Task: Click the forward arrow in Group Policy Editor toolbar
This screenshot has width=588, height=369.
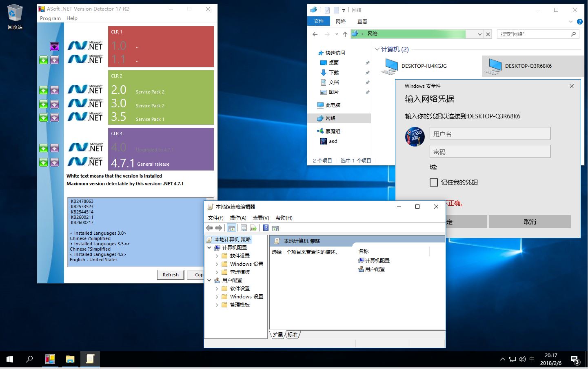Action: pos(219,228)
